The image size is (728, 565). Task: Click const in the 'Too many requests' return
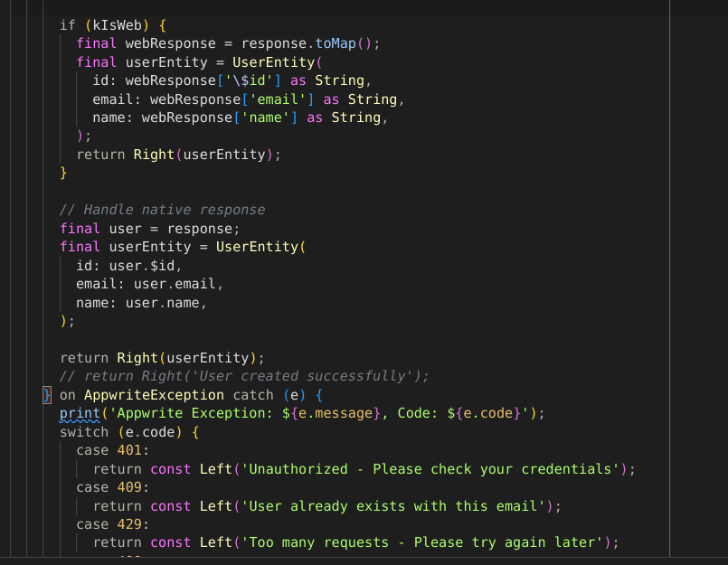(x=171, y=542)
